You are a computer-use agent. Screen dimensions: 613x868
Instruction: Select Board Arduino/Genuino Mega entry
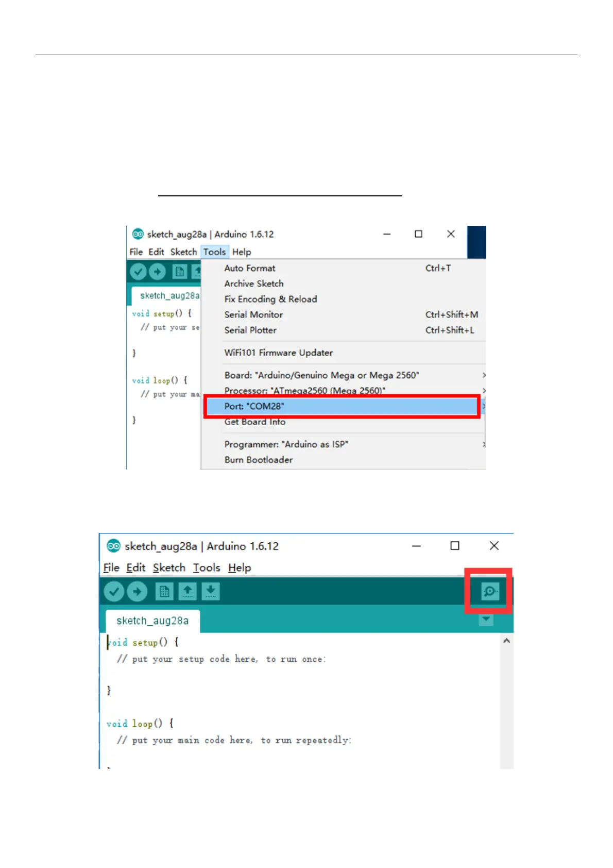pyautogui.click(x=343, y=375)
